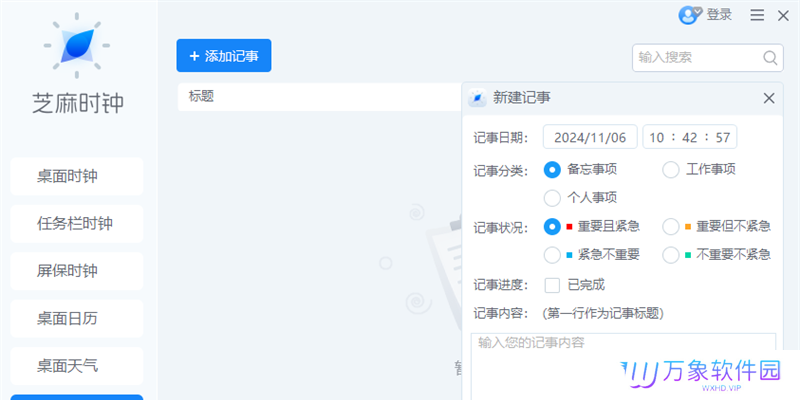Close the 新建记事 dialog
The height and width of the screenshot is (400, 800).
769,98
